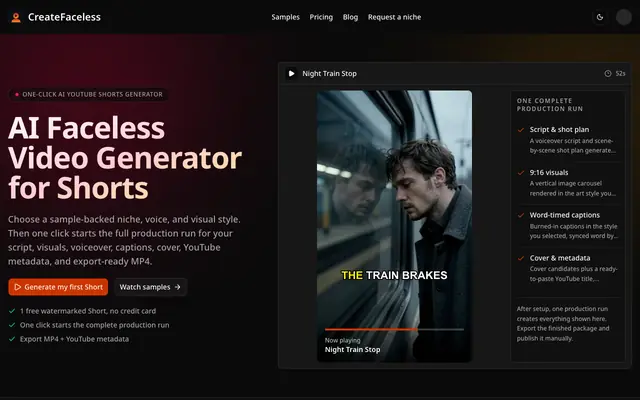Screen dimensions: 640x400
Task: Click the checkmark beside 'One click starts' line
Action: tap(12, 325)
